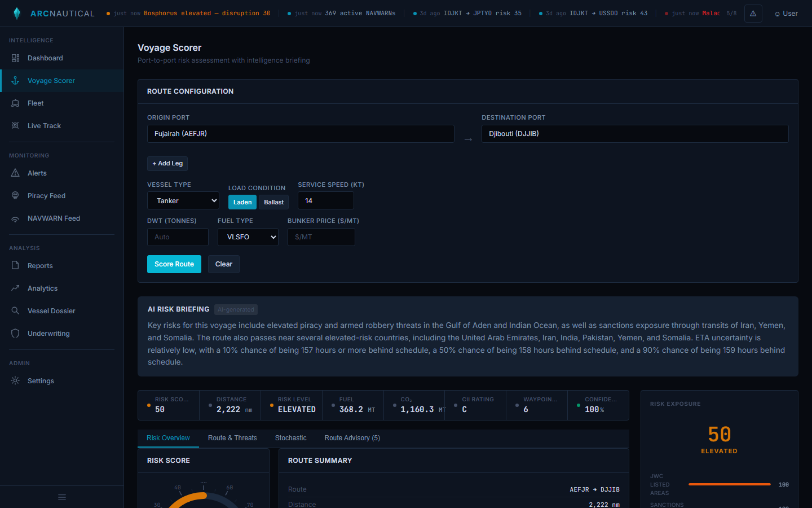Click the JWC Listed Areas exposure bar
The image size is (812, 508).
[729, 484]
